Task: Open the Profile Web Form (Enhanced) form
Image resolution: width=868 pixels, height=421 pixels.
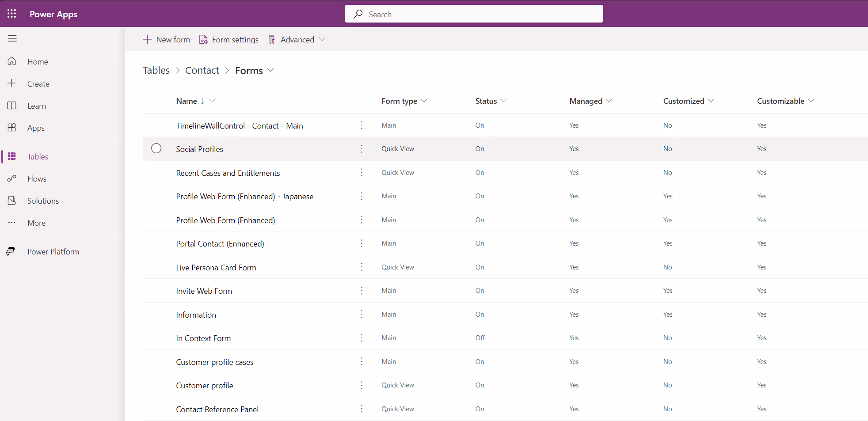Action: pos(225,220)
